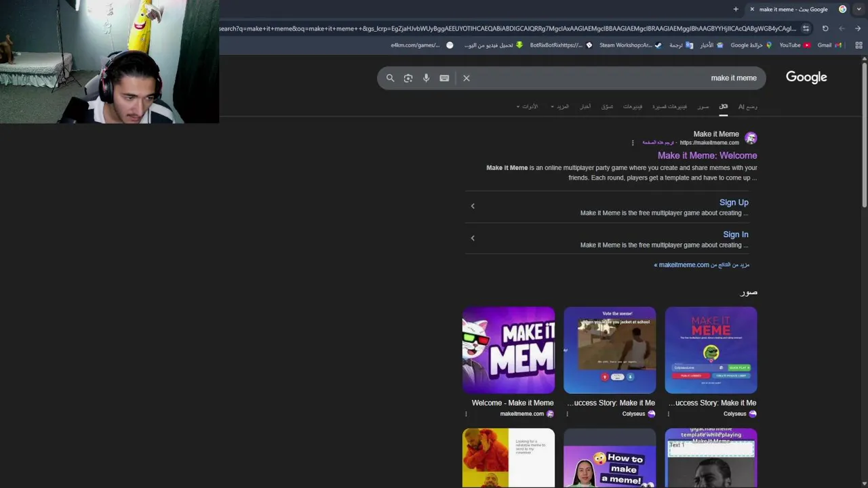
Task: Click the browser address bar URL
Action: point(507,28)
